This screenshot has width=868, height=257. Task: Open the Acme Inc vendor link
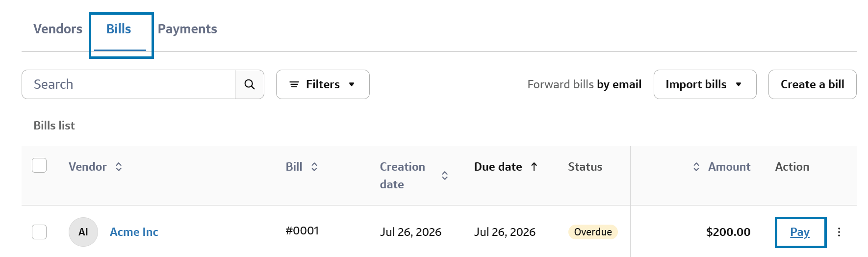(x=134, y=232)
